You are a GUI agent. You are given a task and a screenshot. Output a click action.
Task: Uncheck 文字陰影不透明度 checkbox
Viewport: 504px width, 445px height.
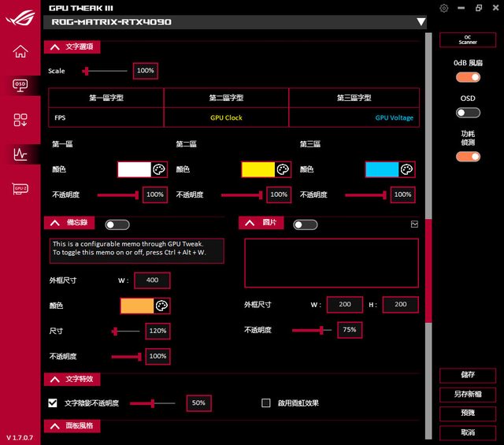(53, 403)
